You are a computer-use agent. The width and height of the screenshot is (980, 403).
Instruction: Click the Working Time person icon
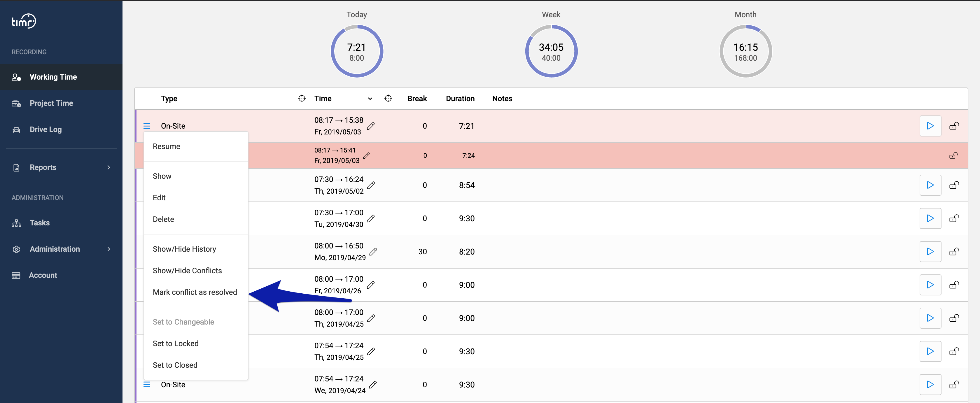(x=16, y=77)
